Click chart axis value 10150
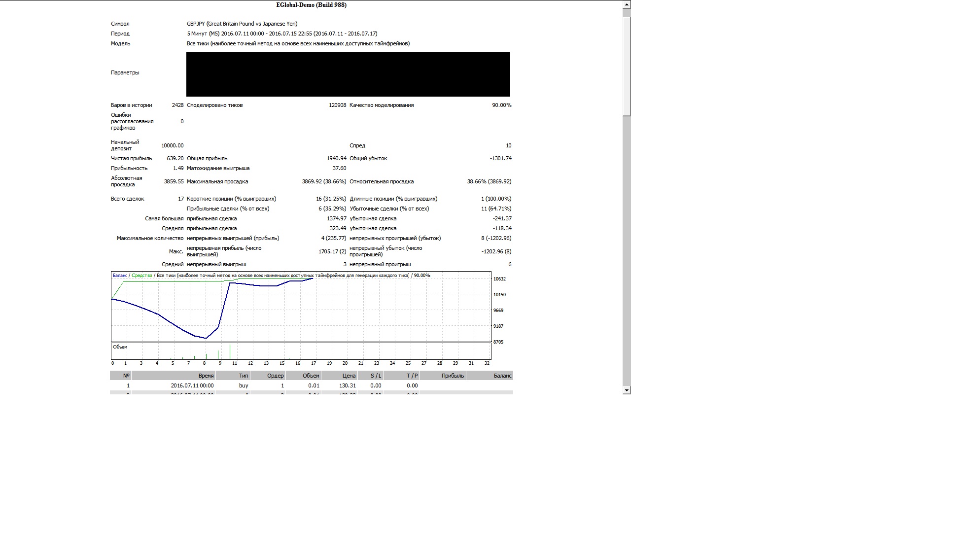Image resolution: width=980 pixels, height=558 pixels. [x=499, y=295]
